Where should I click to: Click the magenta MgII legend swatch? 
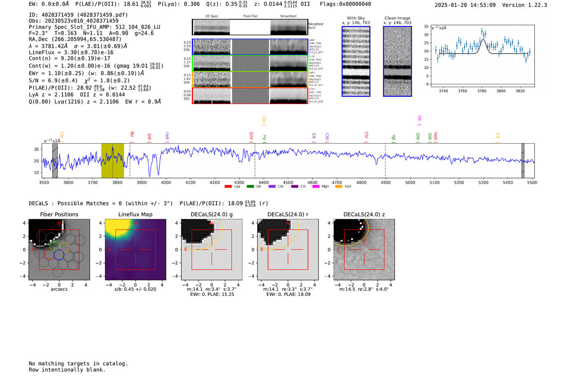(x=316, y=187)
